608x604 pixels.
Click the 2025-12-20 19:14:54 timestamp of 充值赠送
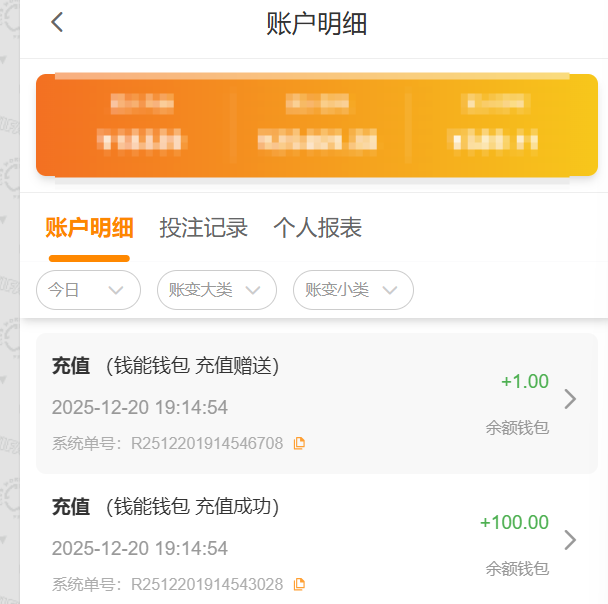point(140,407)
